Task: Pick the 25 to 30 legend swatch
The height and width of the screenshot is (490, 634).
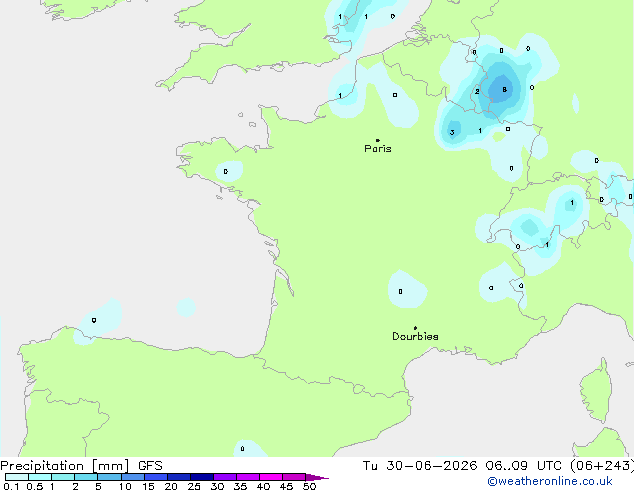Action: [x=202, y=477]
